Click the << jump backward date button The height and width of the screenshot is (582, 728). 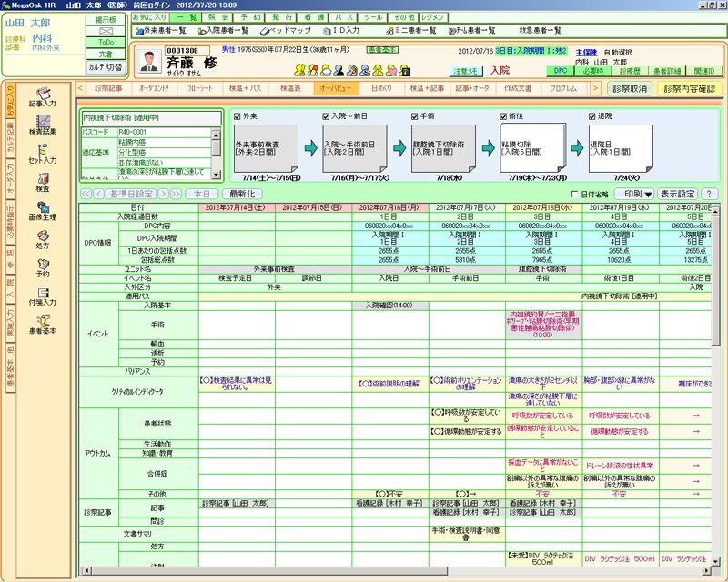pos(86,194)
